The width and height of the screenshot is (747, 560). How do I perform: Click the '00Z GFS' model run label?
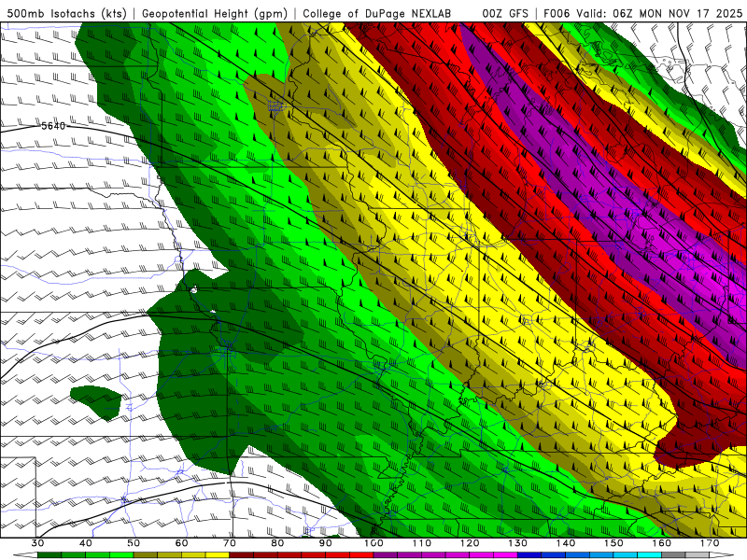point(505,13)
